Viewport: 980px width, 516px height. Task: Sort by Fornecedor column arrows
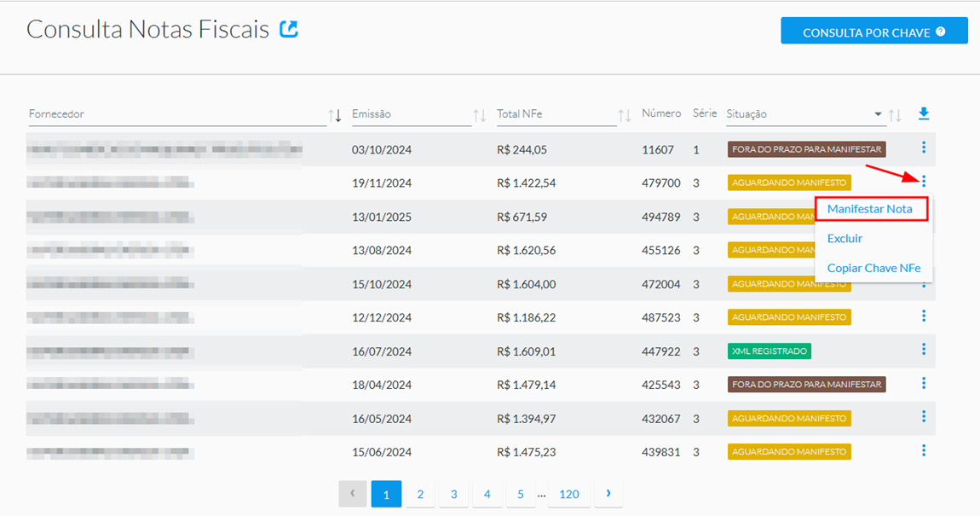point(335,115)
